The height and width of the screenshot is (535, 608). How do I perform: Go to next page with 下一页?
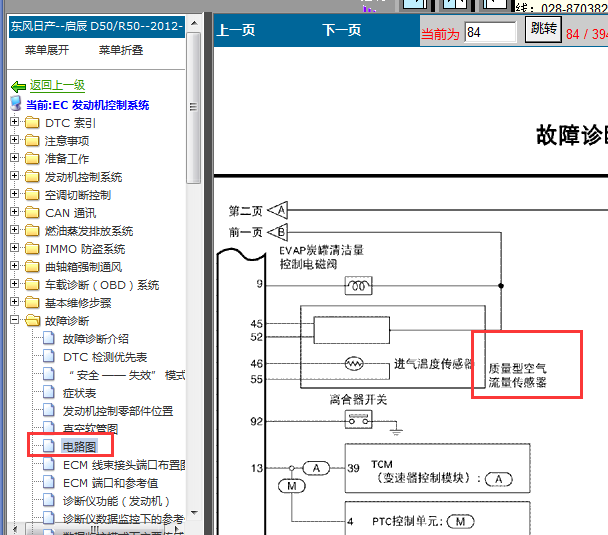coord(342,30)
